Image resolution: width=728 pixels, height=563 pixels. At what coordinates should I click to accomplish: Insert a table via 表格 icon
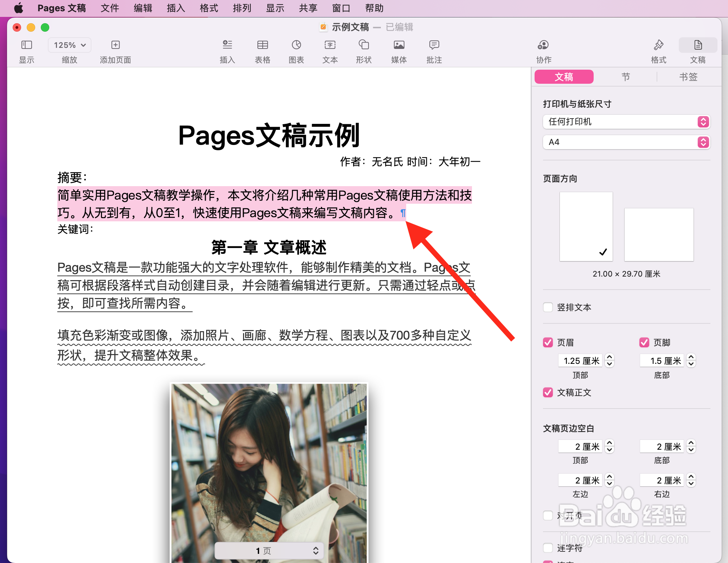pos(262,45)
